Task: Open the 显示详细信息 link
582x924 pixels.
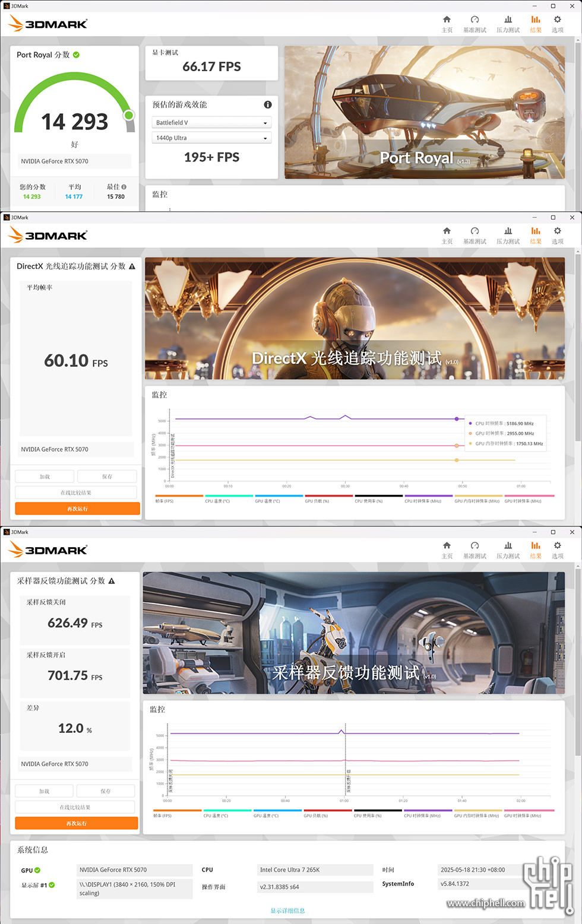Action: tap(287, 910)
